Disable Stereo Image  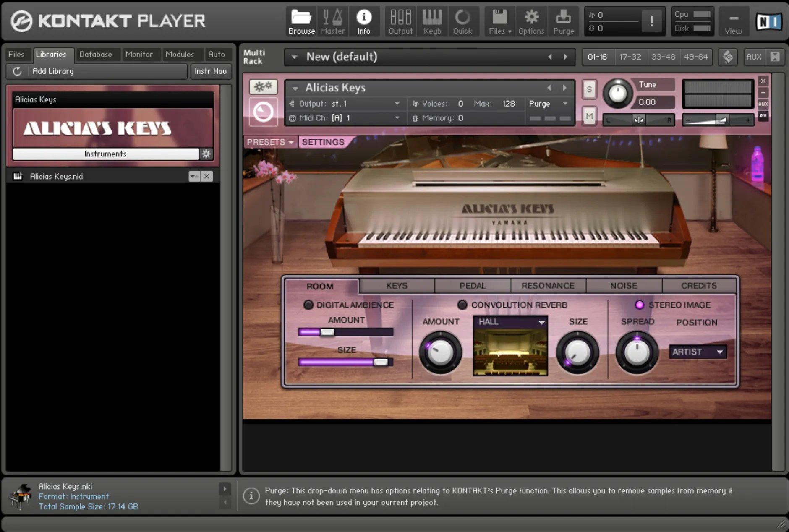(x=640, y=305)
